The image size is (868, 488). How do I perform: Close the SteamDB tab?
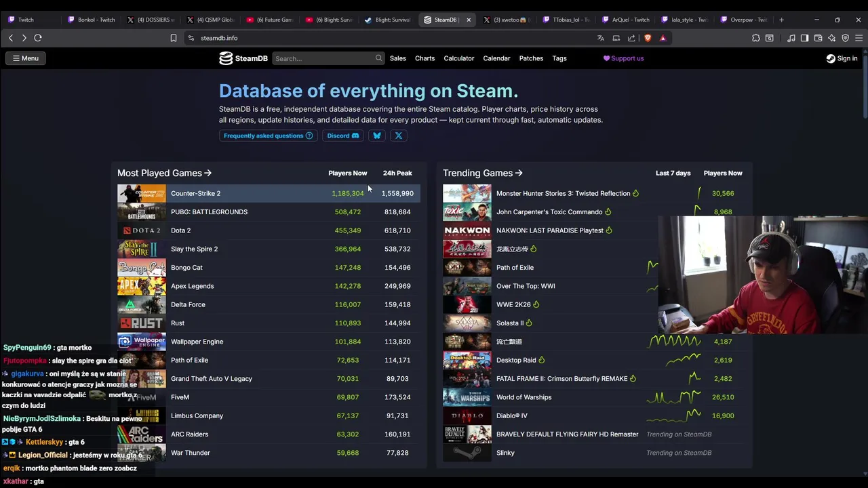point(468,20)
